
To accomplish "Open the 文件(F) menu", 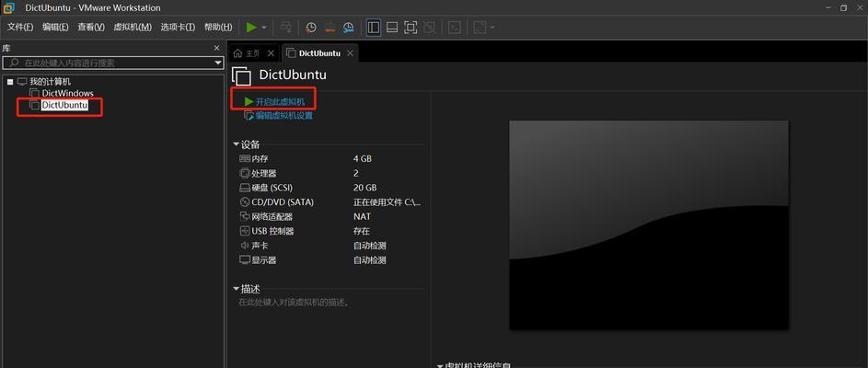I will coord(20,27).
